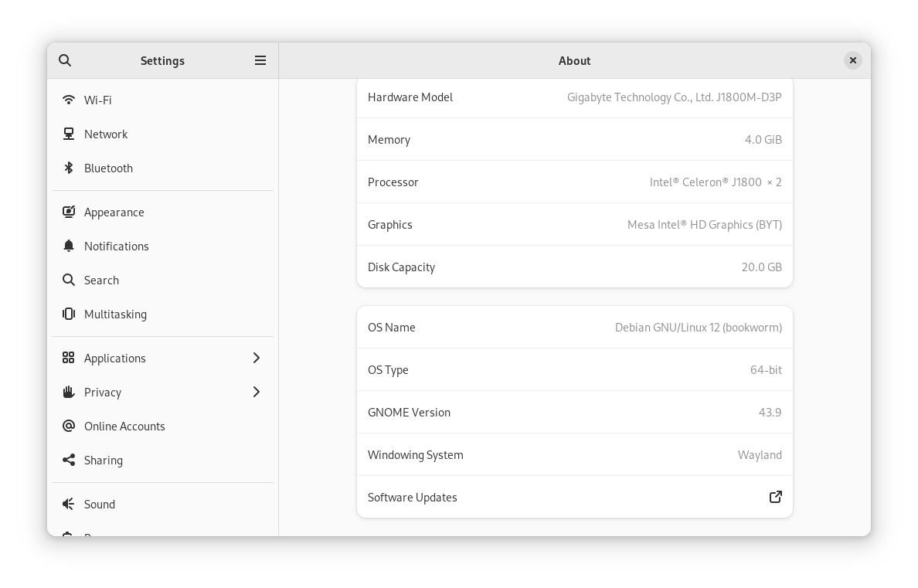The image size is (918, 588).
Task: Click Debian GNU/Linux 12 value
Action: (x=698, y=328)
